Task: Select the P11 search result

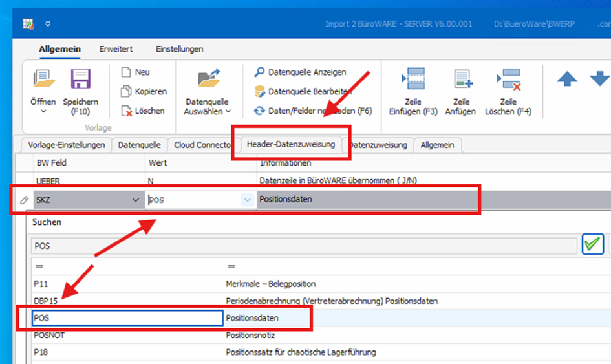Action: click(41, 284)
